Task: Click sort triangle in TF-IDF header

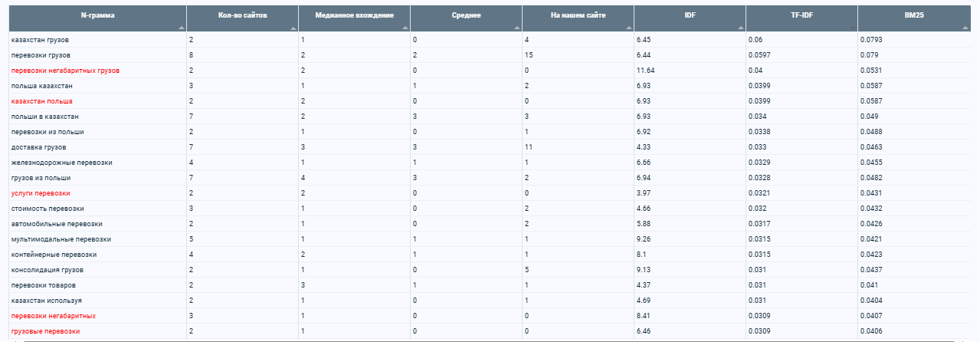Action: (x=853, y=27)
